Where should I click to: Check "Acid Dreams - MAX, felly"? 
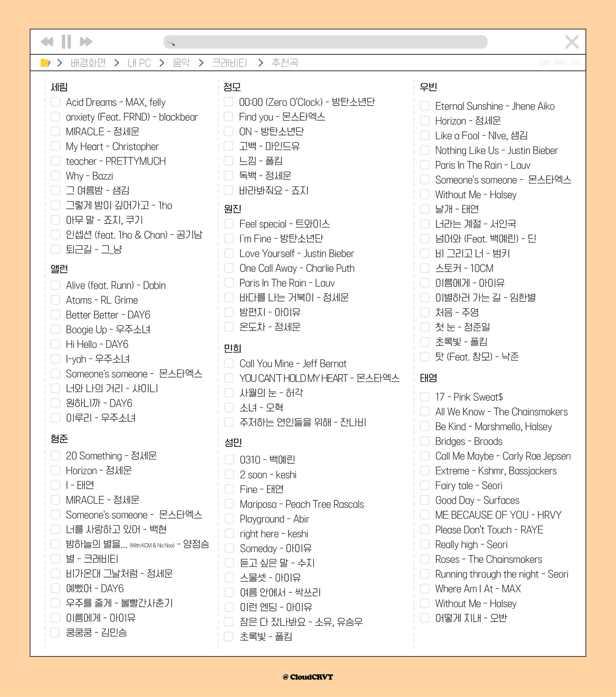(x=54, y=102)
